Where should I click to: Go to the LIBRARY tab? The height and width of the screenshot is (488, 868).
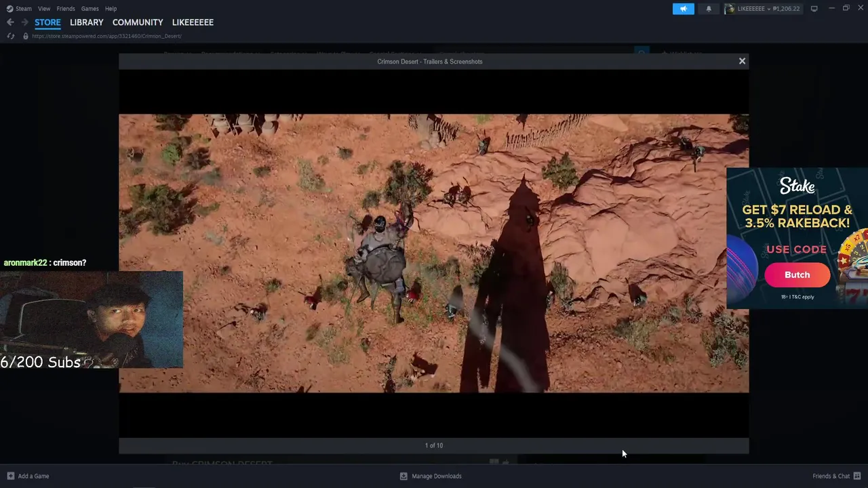[87, 22]
